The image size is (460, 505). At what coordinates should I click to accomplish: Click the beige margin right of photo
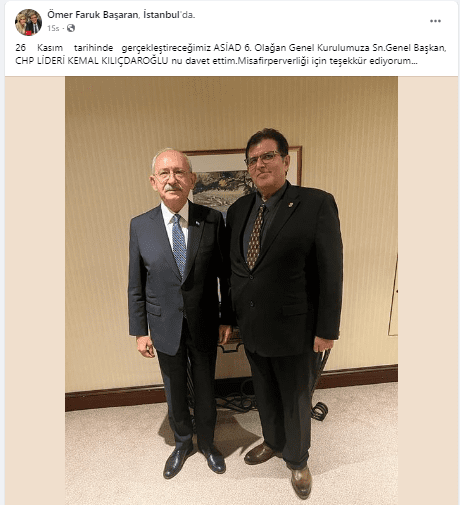point(428,290)
